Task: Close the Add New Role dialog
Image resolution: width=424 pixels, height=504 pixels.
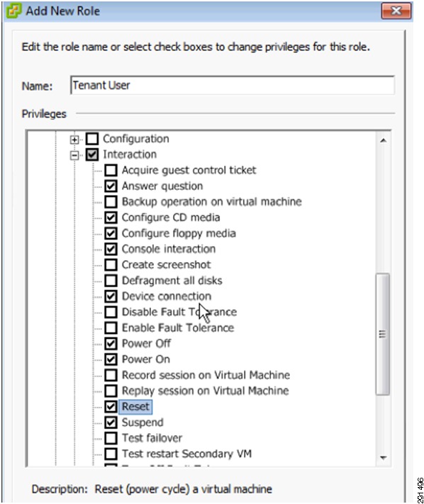Action: (x=396, y=11)
